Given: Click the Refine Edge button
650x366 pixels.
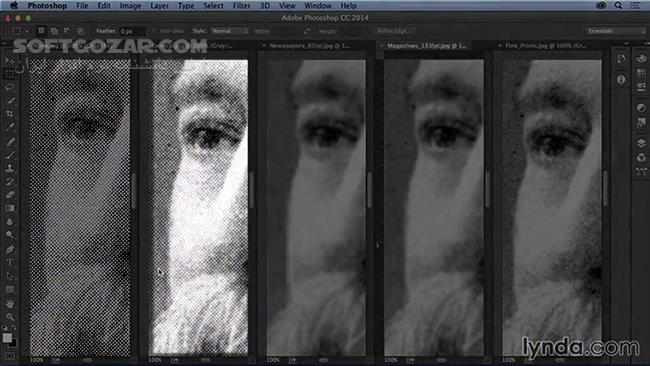Looking at the screenshot, I should (x=394, y=31).
